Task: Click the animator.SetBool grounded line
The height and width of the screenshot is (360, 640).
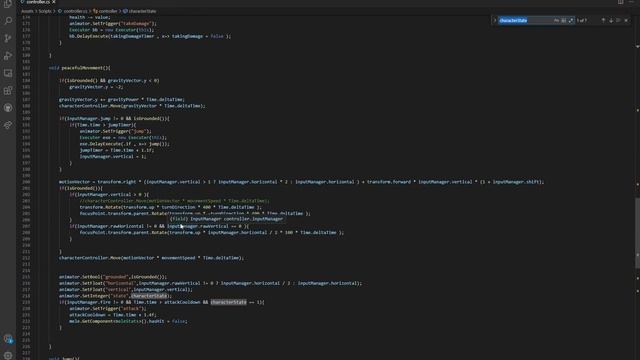Action: click(x=113, y=277)
